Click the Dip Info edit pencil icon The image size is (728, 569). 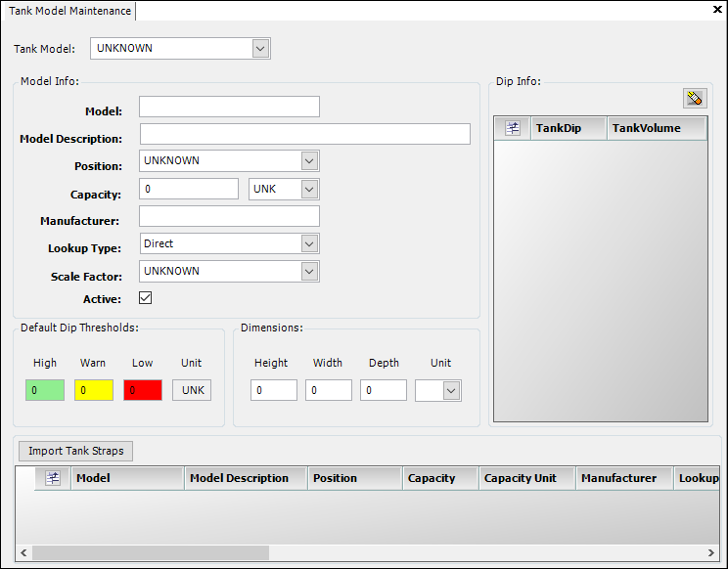(695, 98)
